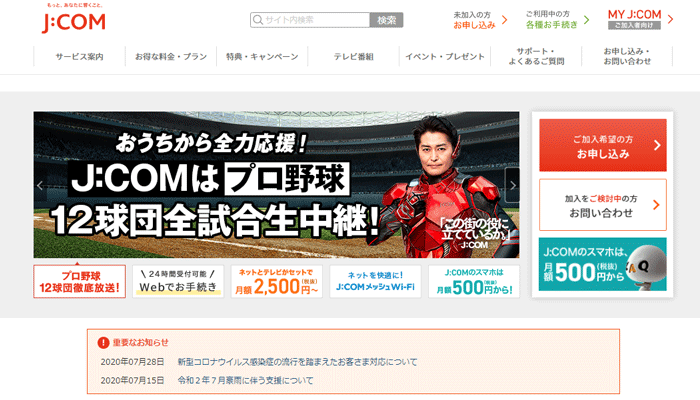Open サービス案内 menu
This screenshot has height=400, width=700.
(x=79, y=56)
